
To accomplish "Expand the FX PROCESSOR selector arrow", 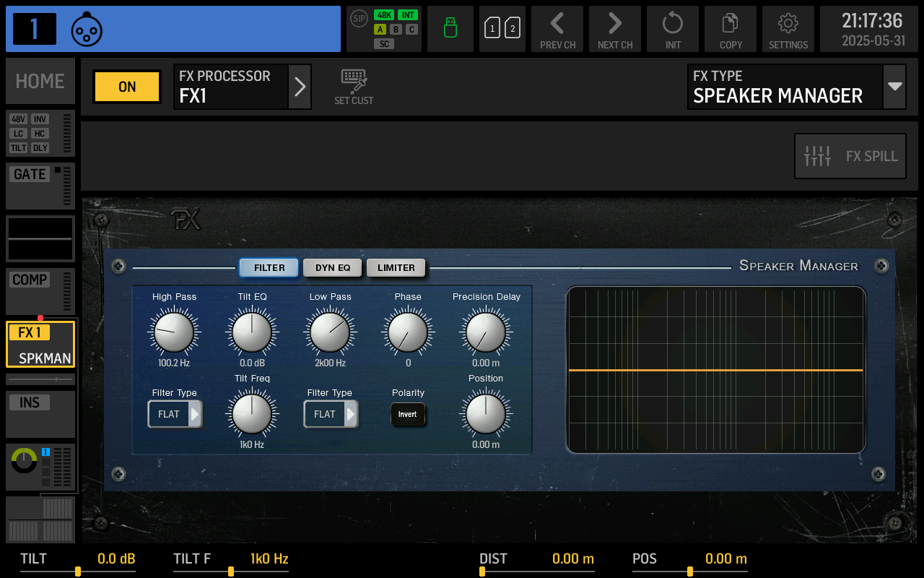I will pos(300,87).
